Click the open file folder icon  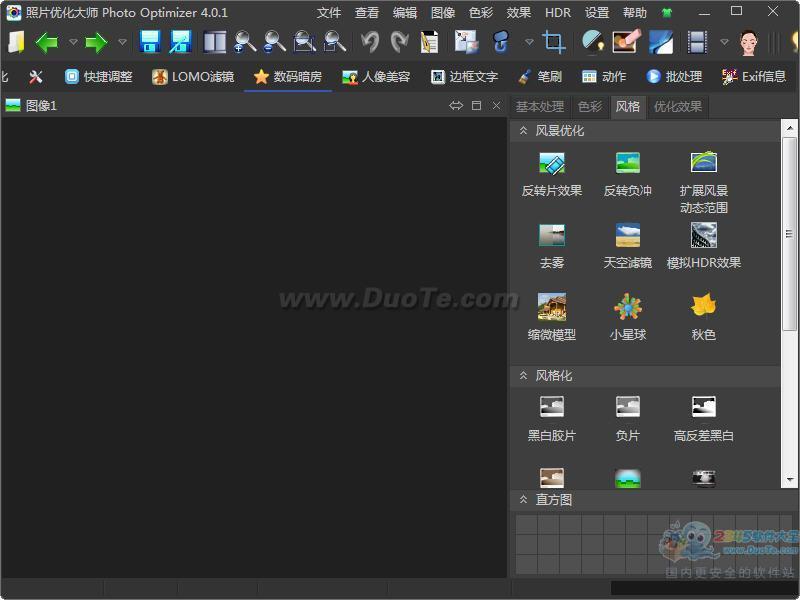[x=16, y=42]
